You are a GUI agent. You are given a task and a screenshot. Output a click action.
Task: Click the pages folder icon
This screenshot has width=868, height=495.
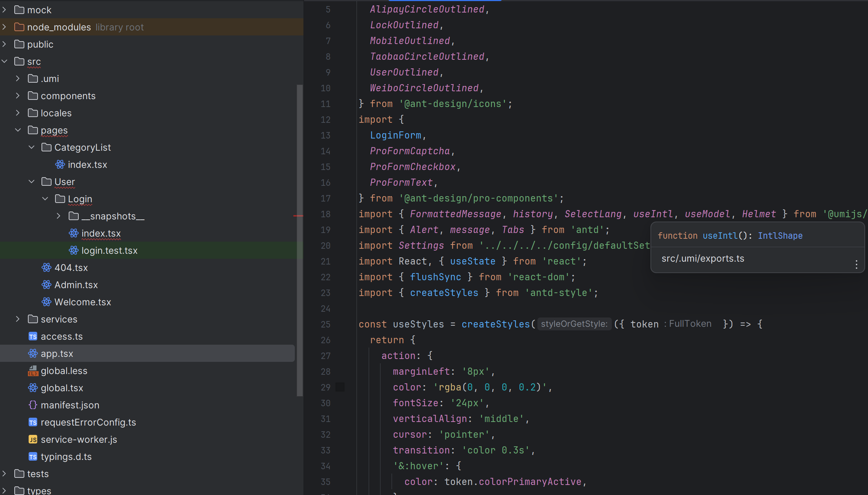tap(33, 130)
